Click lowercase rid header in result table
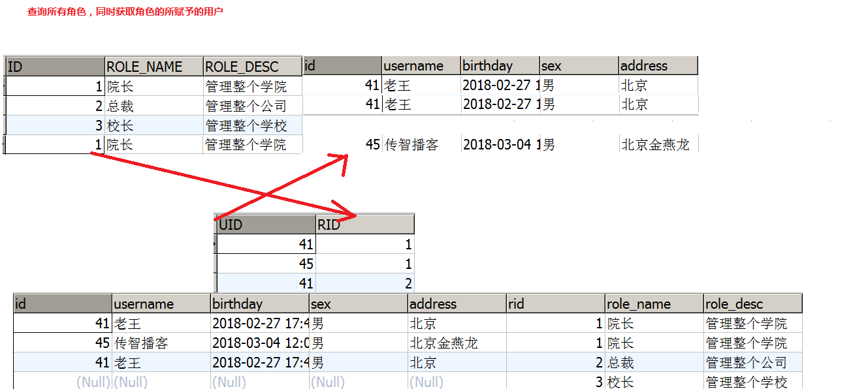Viewport: 868px width, 389px height. click(x=556, y=303)
